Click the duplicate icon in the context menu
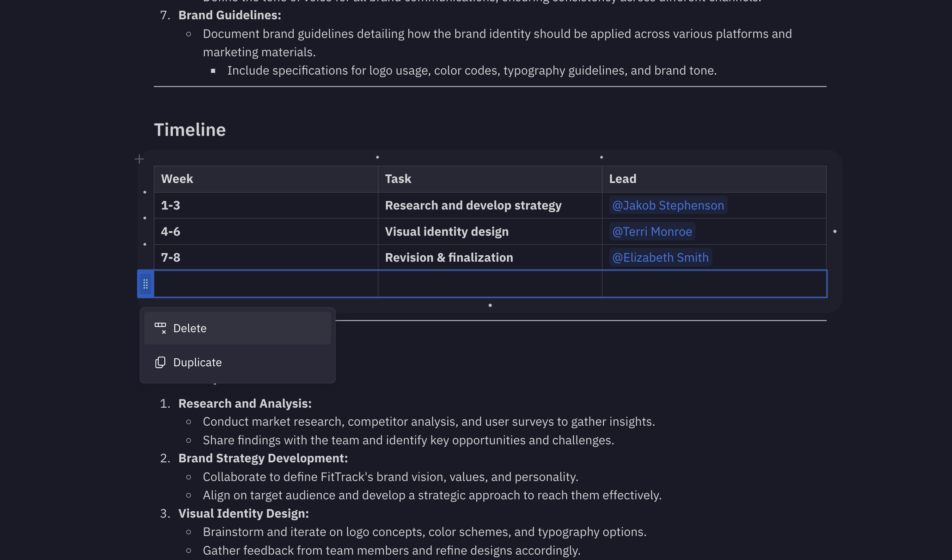Image resolution: width=952 pixels, height=560 pixels. tap(160, 362)
